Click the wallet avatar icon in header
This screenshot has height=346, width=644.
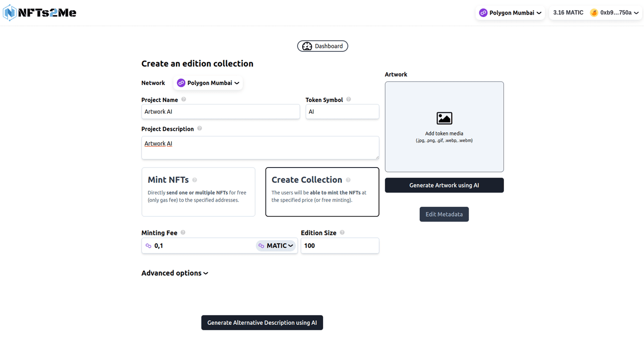(x=594, y=13)
